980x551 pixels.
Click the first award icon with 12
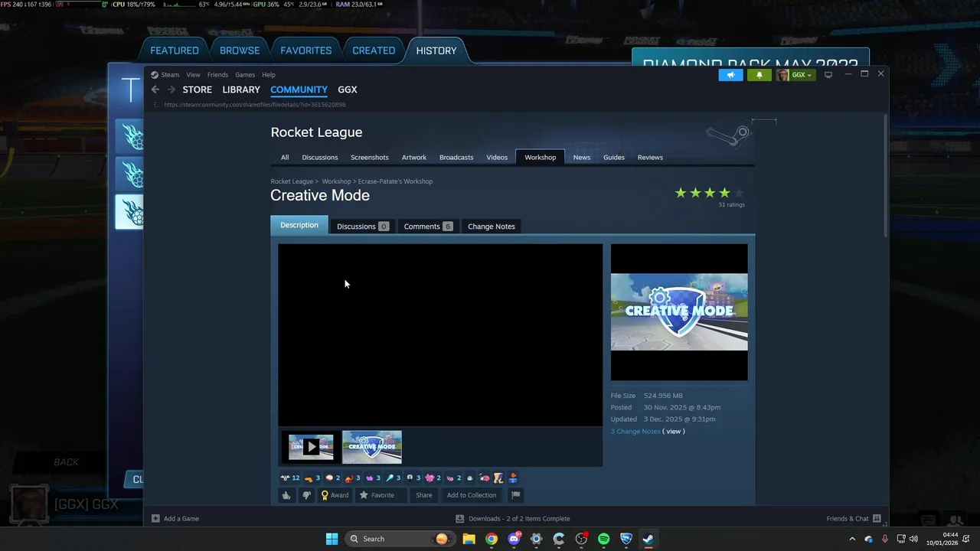(x=290, y=478)
